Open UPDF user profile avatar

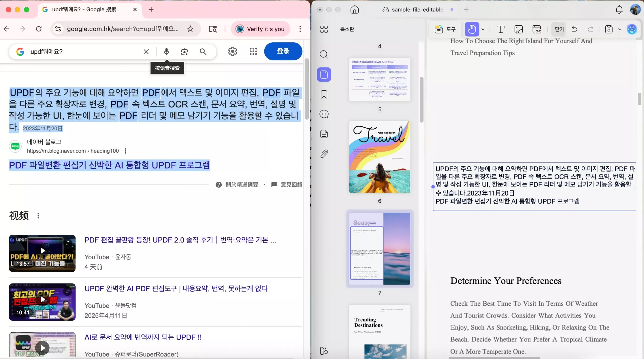[x=635, y=10]
